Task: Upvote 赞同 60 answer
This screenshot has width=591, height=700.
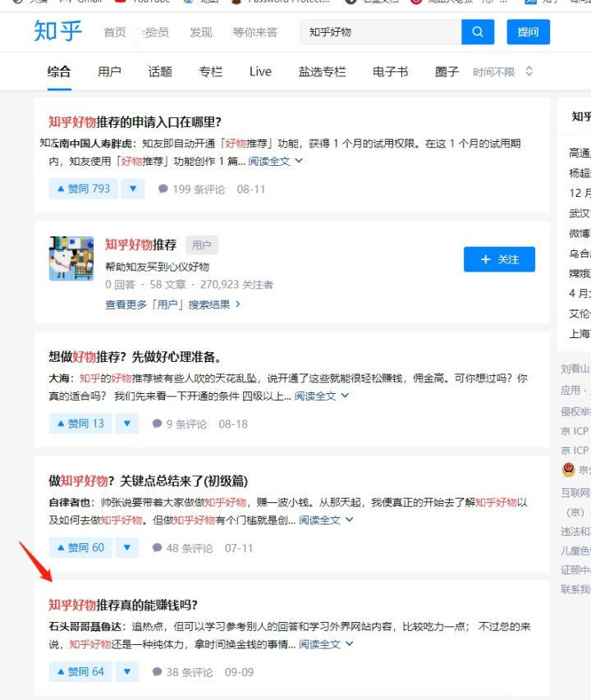Action: point(80,547)
